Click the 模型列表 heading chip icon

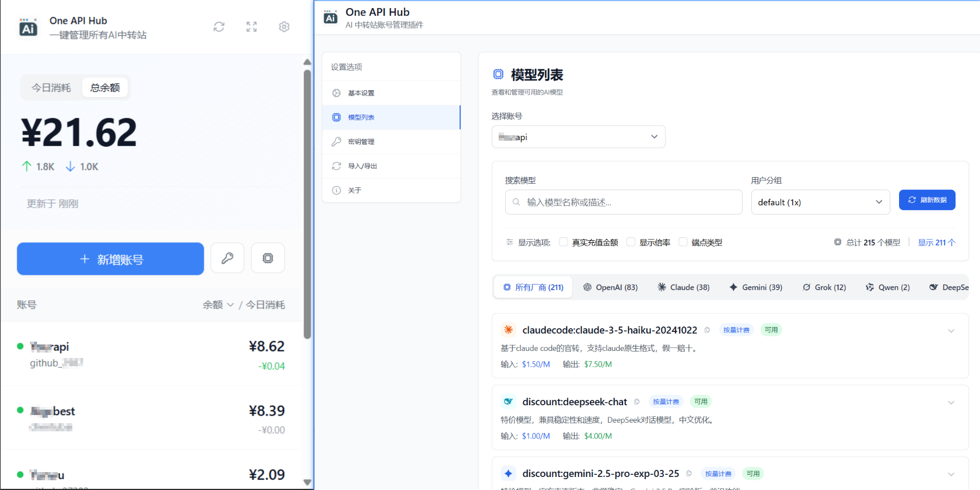(498, 74)
